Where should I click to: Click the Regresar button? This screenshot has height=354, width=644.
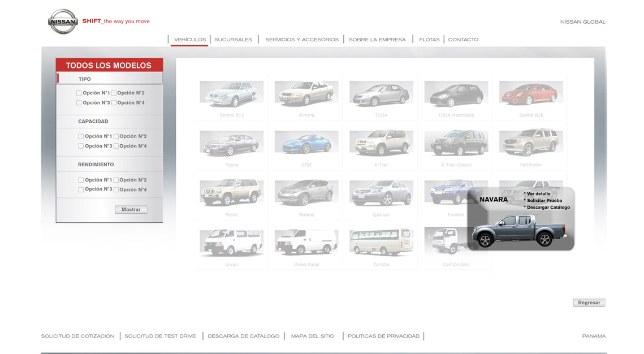[589, 303]
